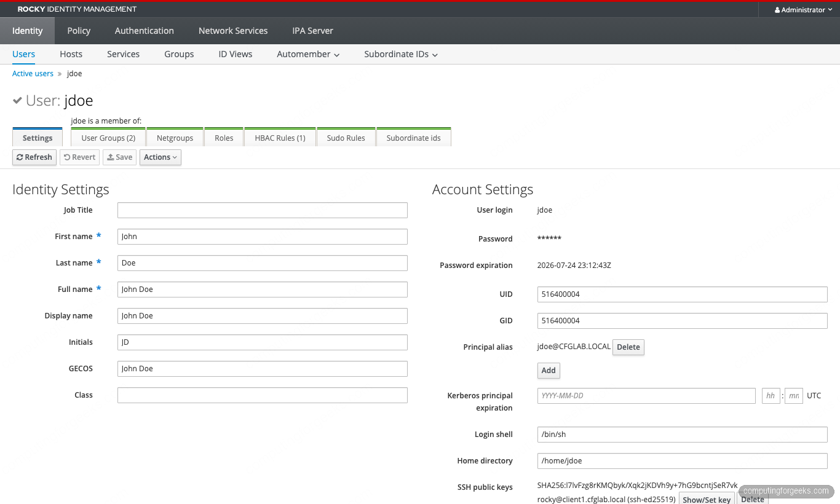Open the HBAC Rules tab
The width and height of the screenshot is (840, 504).
280,138
